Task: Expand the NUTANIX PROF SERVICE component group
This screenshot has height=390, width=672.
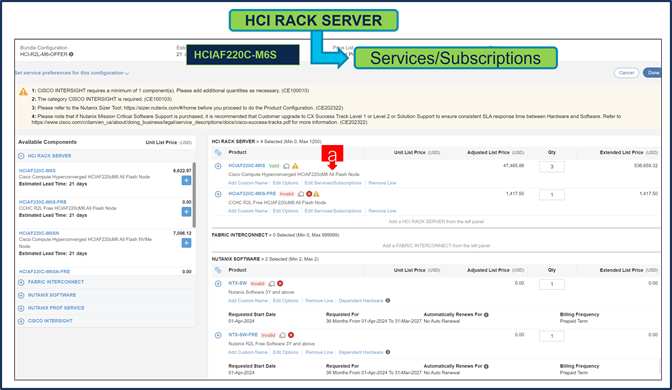Action: [x=21, y=308]
